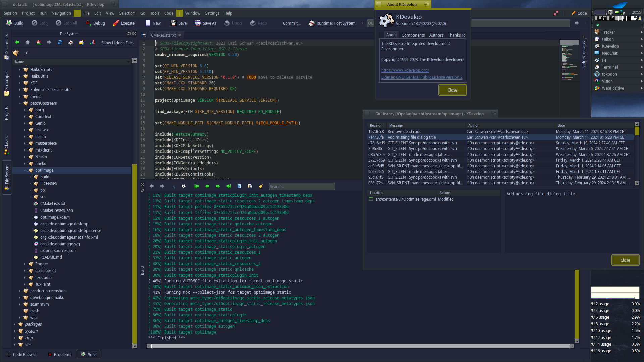
Task: Toggle the Problems bottom view
Action: tap(59, 354)
